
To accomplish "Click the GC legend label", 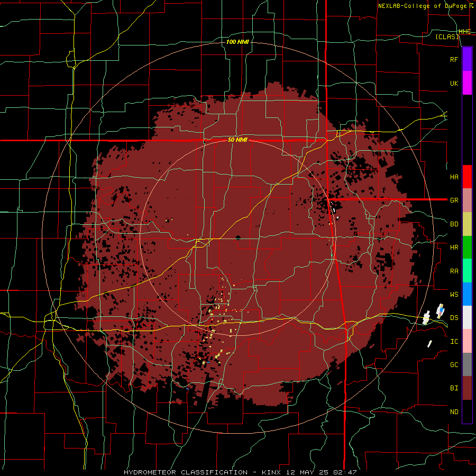I will [454, 365].
